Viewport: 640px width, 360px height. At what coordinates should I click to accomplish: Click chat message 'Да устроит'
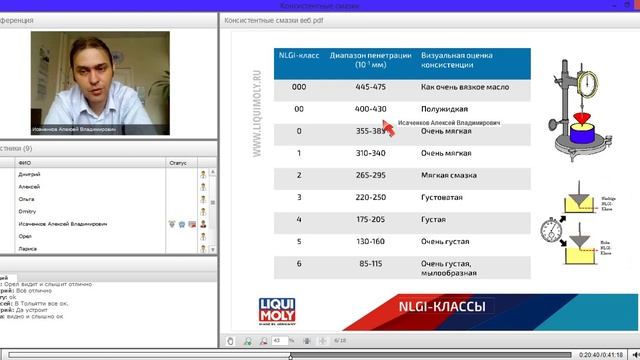click(x=31, y=310)
